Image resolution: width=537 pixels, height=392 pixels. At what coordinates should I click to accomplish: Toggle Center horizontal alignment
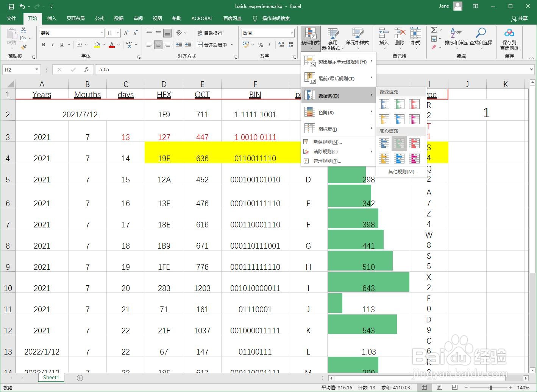coord(158,45)
